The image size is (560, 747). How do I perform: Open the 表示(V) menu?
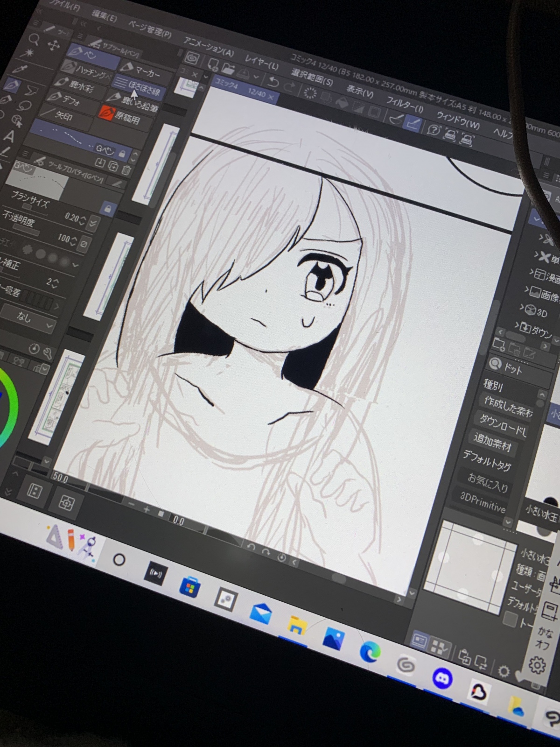click(x=359, y=91)
